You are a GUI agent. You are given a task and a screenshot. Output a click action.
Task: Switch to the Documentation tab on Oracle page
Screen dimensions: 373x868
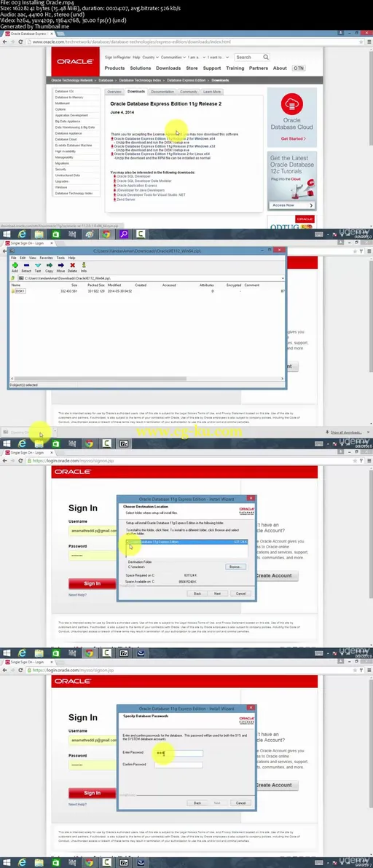pyautogui.click(x=162, y=91)
